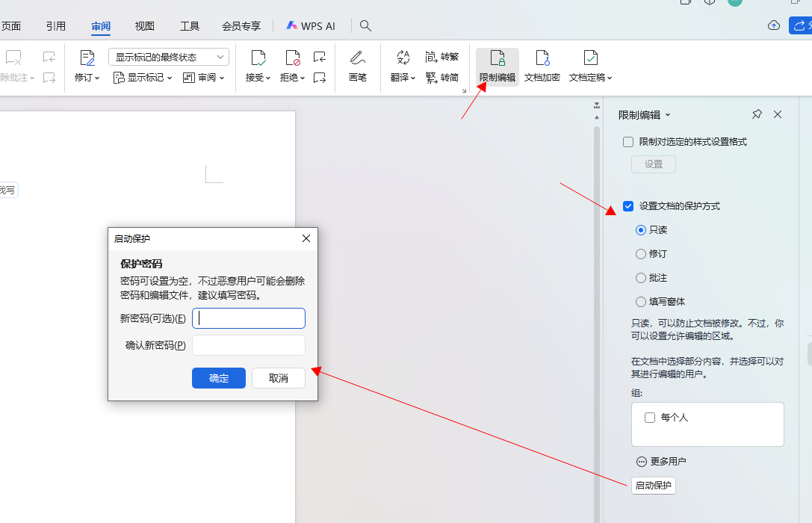Select the Pen (画笔) tool
The width and height of the screenshot is (812, 523).
pyautogui.click(x=357, y=66)
